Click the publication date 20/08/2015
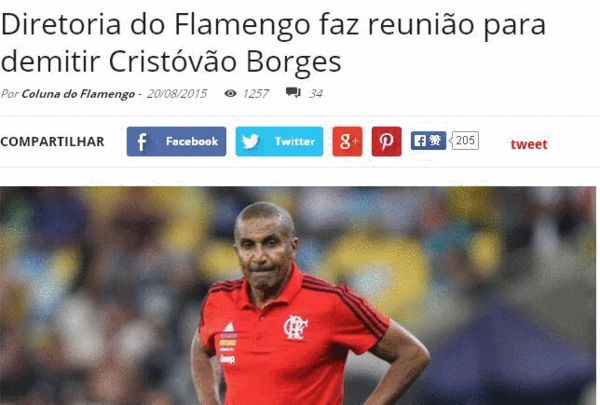 (177, 94)
